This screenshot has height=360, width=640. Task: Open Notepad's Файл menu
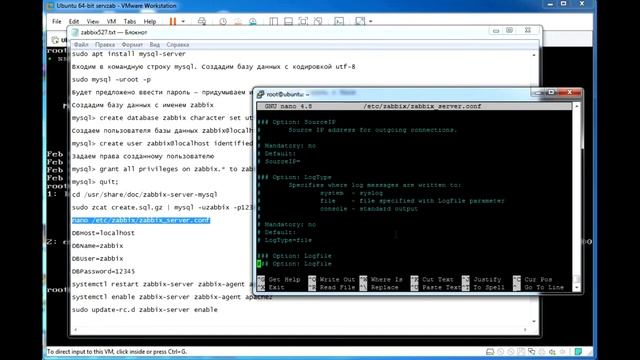(x=81, y=44)
